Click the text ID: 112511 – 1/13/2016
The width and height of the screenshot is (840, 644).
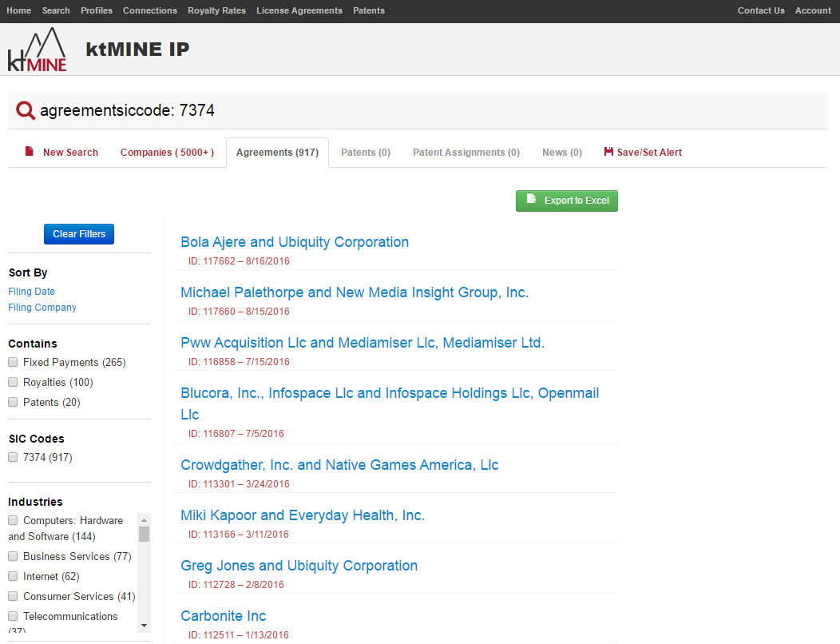click(239, 635)
